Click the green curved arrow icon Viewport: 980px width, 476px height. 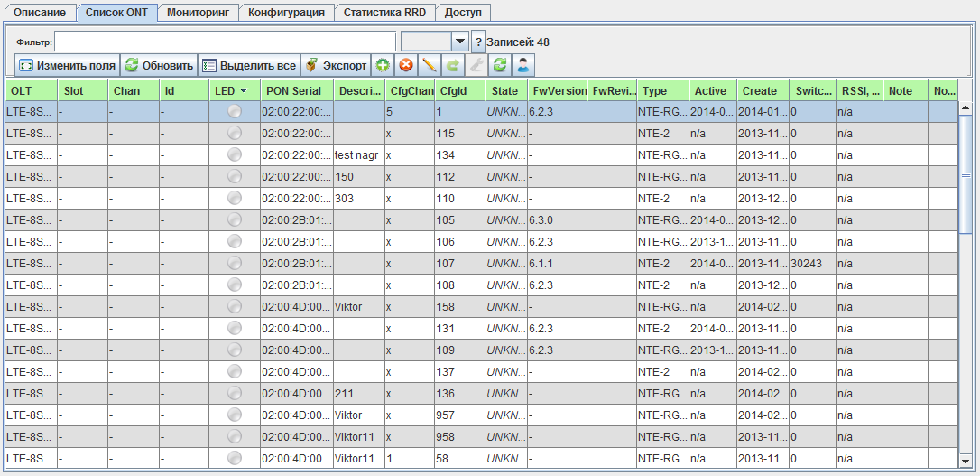pos(452,65)
